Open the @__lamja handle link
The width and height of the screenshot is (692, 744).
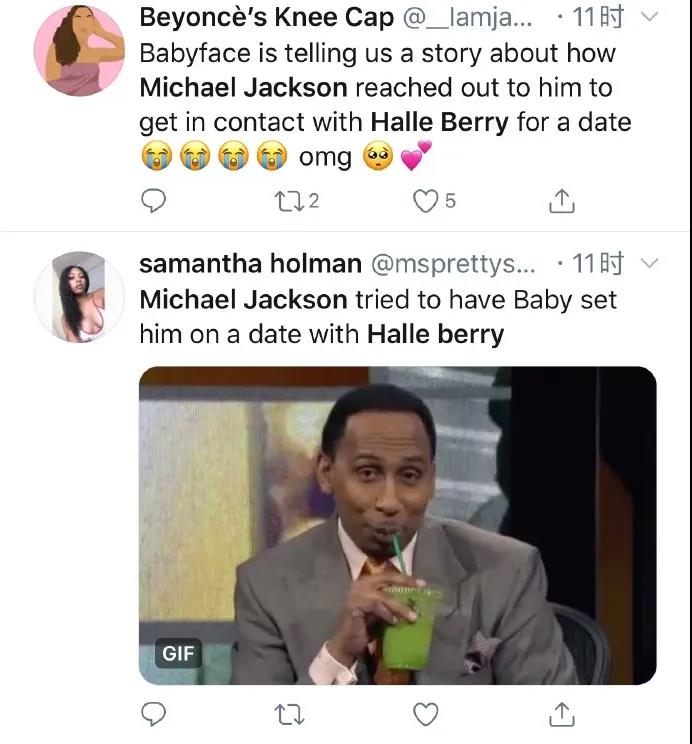click(469, 18)
